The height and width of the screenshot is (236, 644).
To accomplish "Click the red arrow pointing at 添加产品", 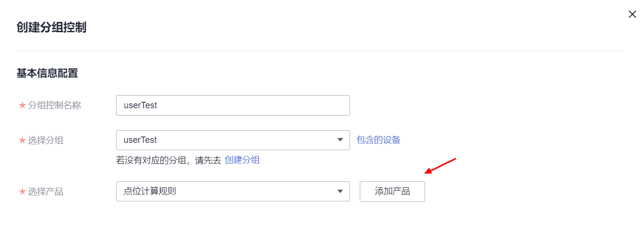I will coord(440,166).
